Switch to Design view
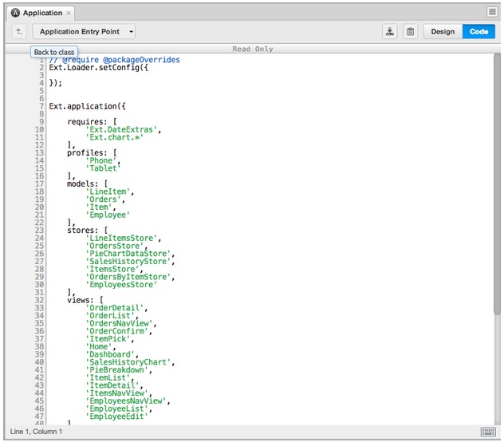Screen dimensions: 504x446 (443, 32)
